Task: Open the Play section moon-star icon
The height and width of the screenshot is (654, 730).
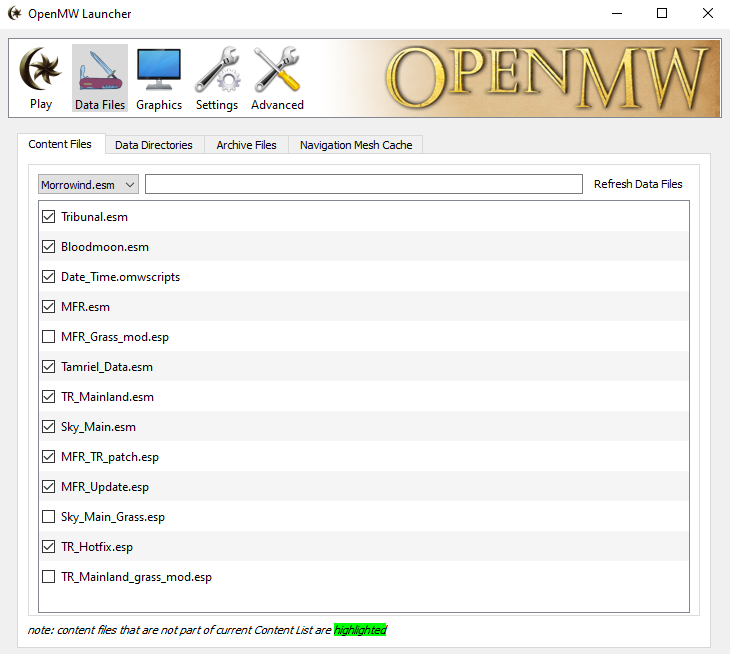Action: click(x=41, y=69)
